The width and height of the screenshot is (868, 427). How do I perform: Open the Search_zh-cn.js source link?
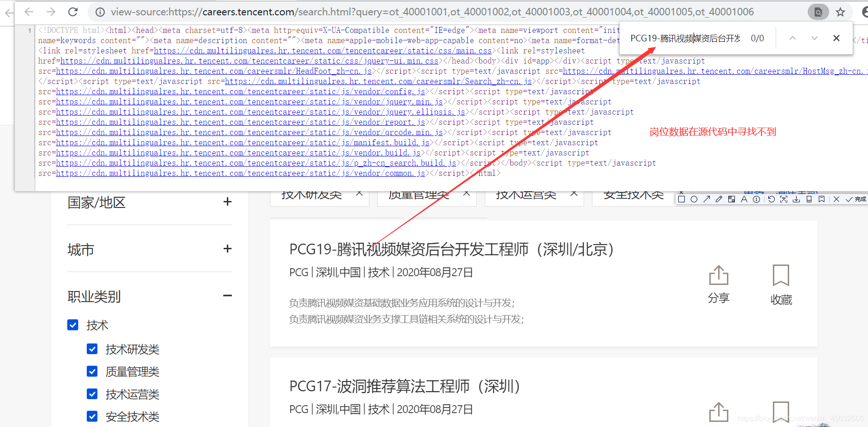coord(379,81)
